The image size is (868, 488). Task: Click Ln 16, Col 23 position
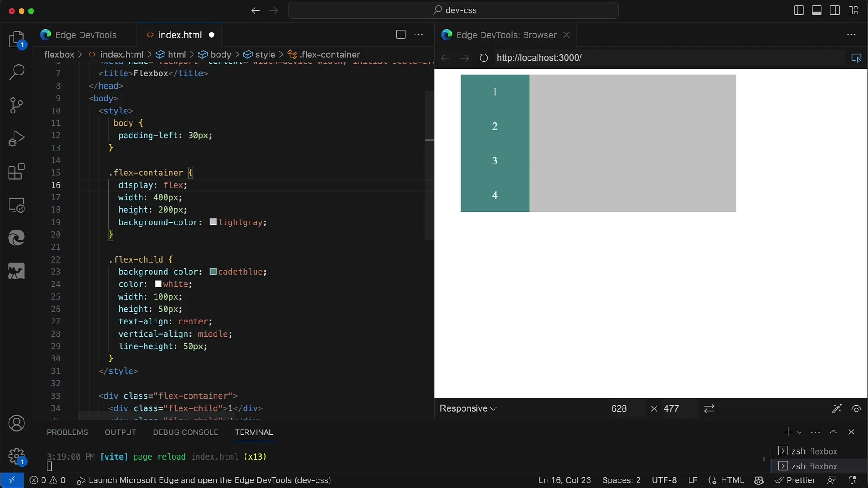tap(565, 480)
